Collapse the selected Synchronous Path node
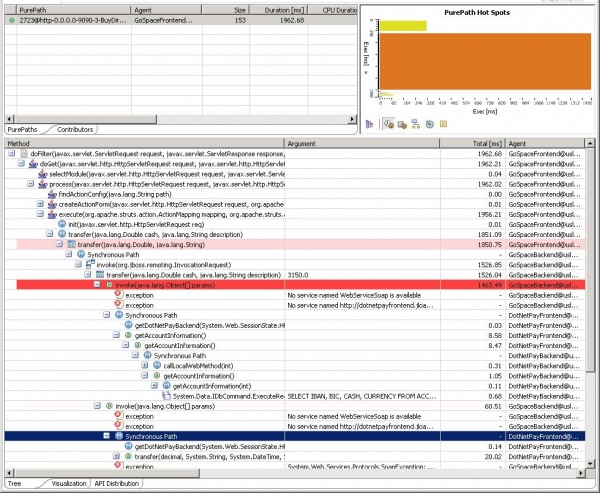The height and width of the screenshot is (493, 600). pyautogui.click(x=107, y=436)
